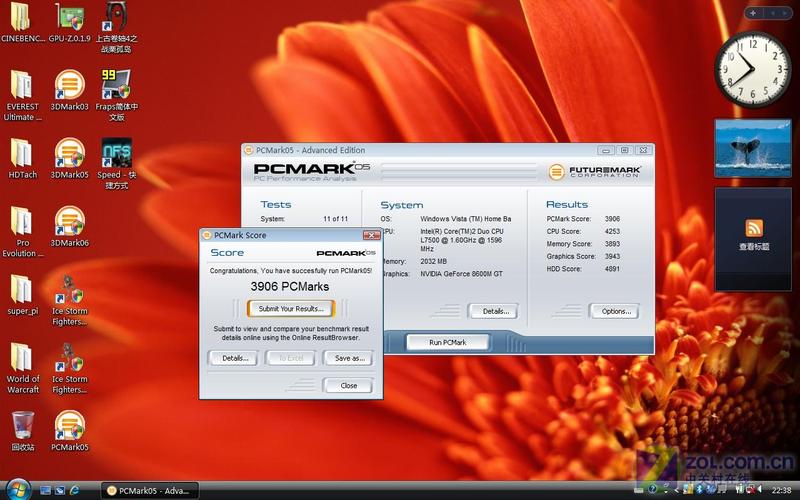This screenshot has height=500, width=800.
Task: Click the sidebar add gadgets plus button
Action: (753, 13)
